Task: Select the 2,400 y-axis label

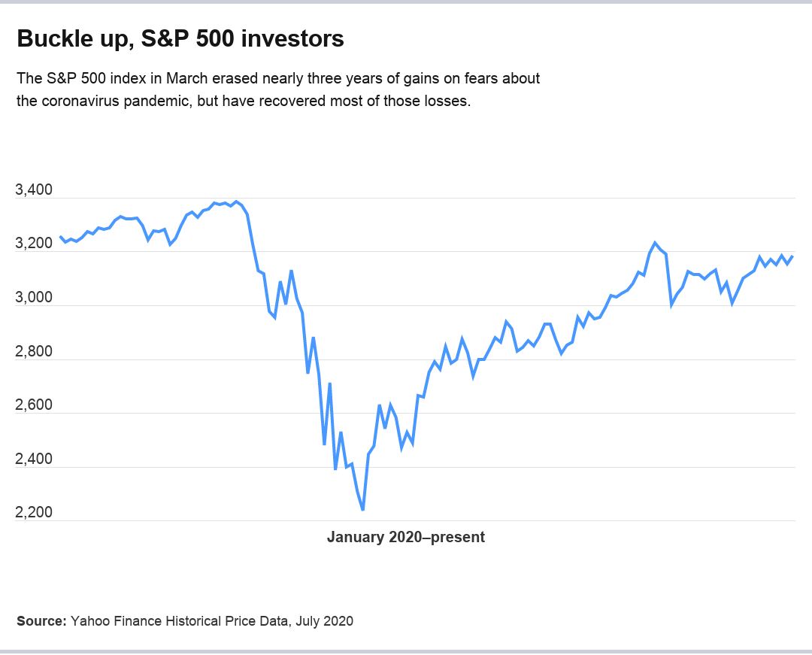Action: click(x=34, y=459)
